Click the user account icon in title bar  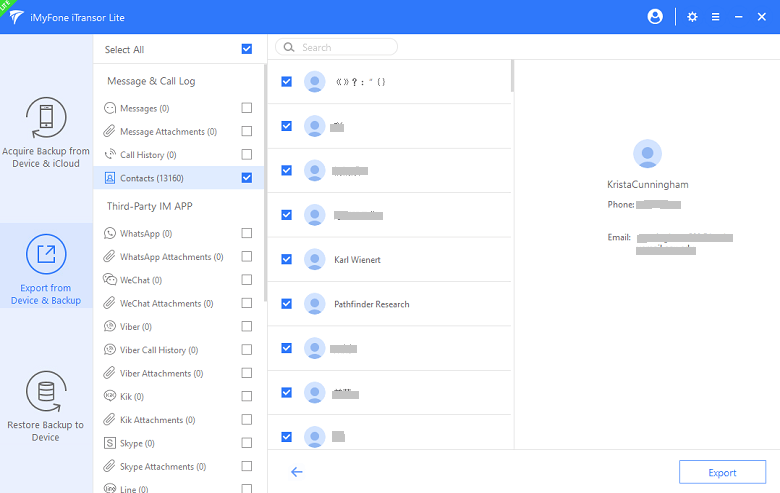tap(656, 17)
